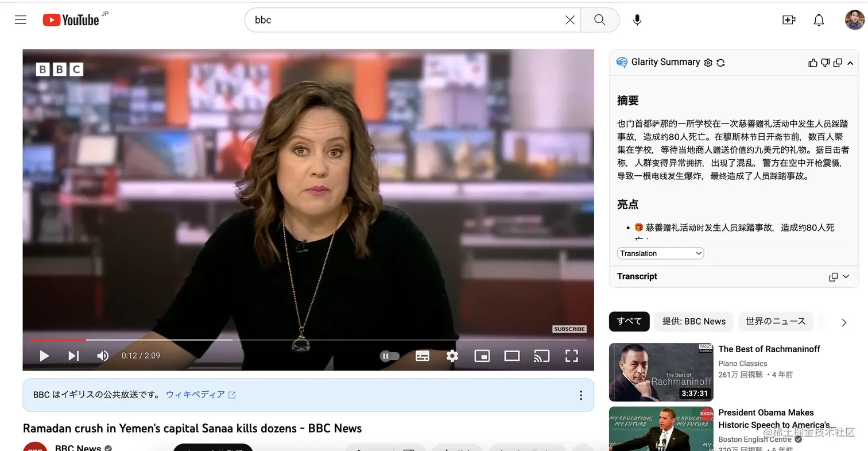Viewport: 868px width, 451px height.
Task: Enter fullscreen mode
Action: tap(572, 356)
